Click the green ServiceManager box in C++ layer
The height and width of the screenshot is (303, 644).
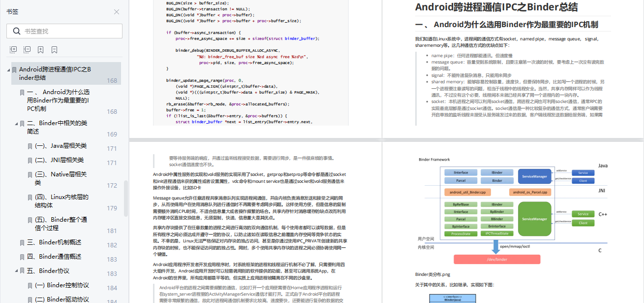tap(534, 219)
